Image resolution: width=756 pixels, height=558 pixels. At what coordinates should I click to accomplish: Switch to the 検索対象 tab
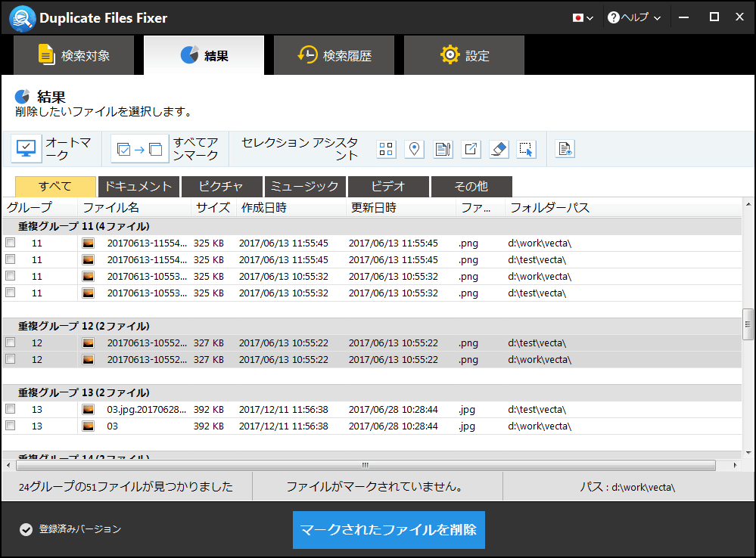[73, 55]
